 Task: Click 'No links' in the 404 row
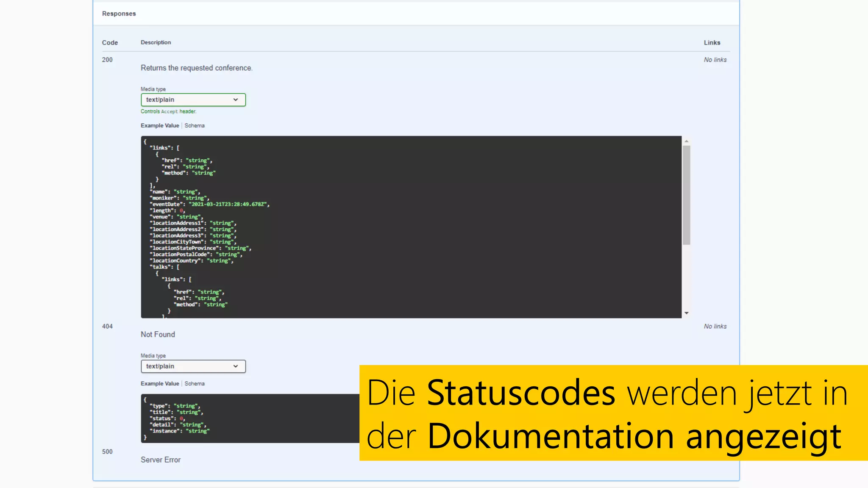click(x=715, y=326)
